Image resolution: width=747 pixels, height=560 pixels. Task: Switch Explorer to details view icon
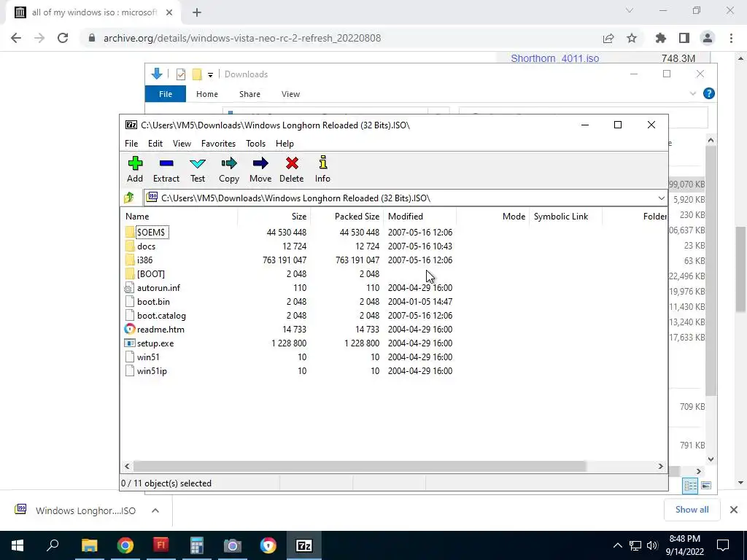690,485
